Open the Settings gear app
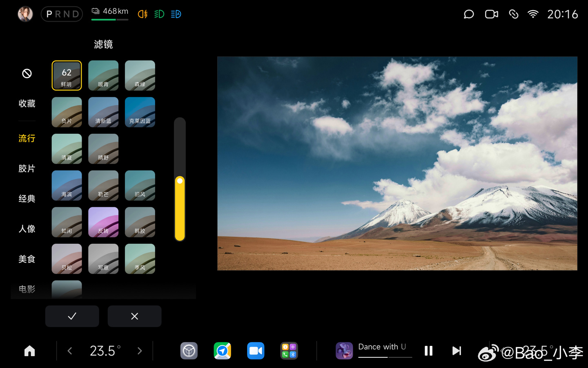The image size is (588, 368). coord(189,351)
